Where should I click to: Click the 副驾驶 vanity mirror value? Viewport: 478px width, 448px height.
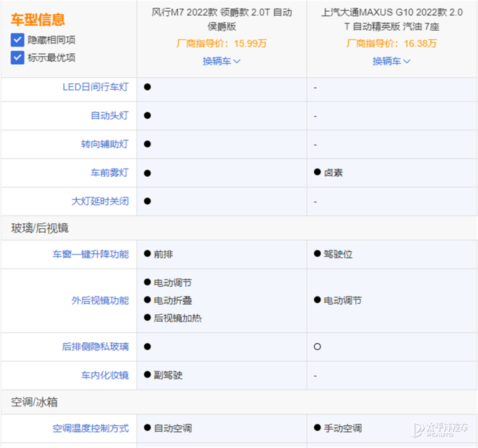(168, 375)
